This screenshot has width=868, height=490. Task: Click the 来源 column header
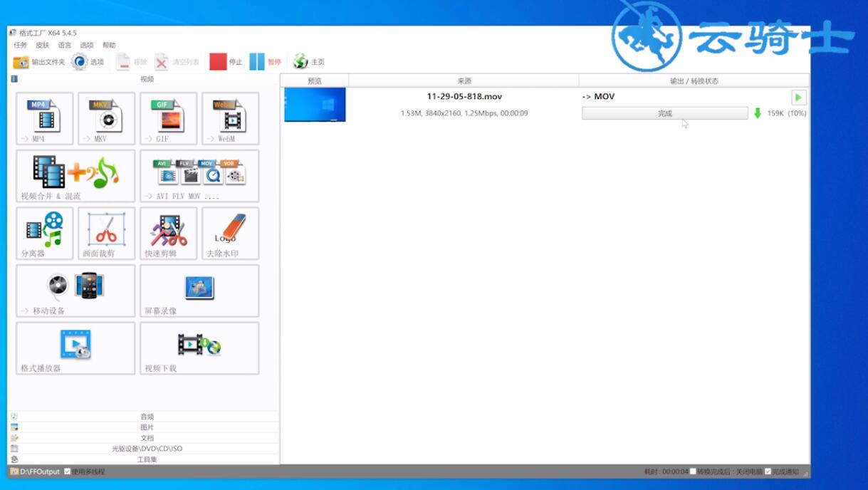pyautogui.click(x=464, y=80)
